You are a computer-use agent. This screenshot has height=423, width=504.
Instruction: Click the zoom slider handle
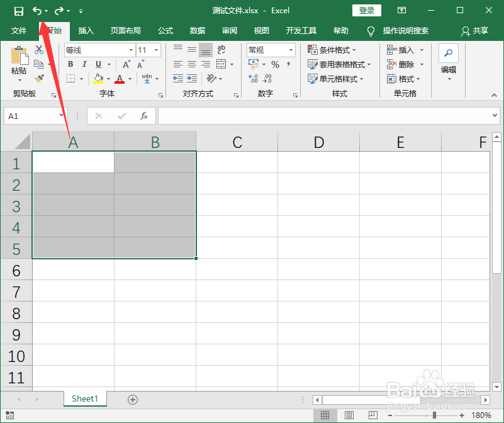pos(434,415)
